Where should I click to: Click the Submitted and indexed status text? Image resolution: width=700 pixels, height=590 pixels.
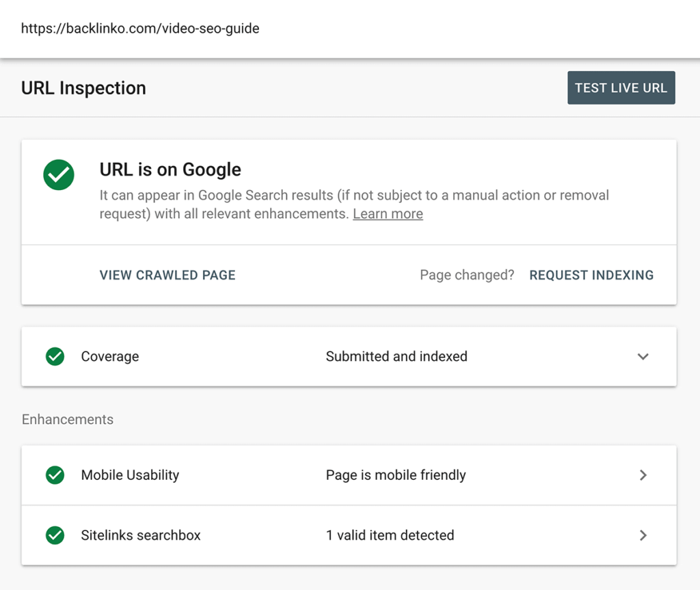pos(396,356)
